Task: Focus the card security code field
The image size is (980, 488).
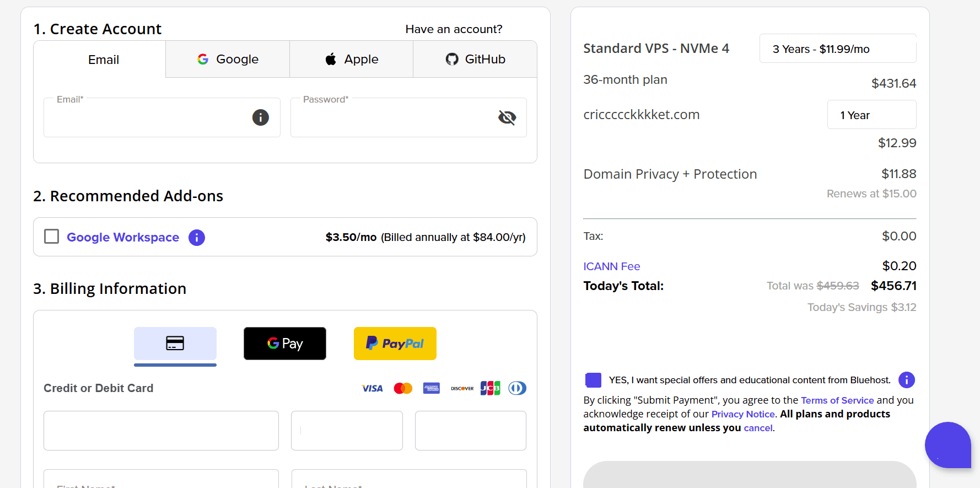Action: (471, 431)
